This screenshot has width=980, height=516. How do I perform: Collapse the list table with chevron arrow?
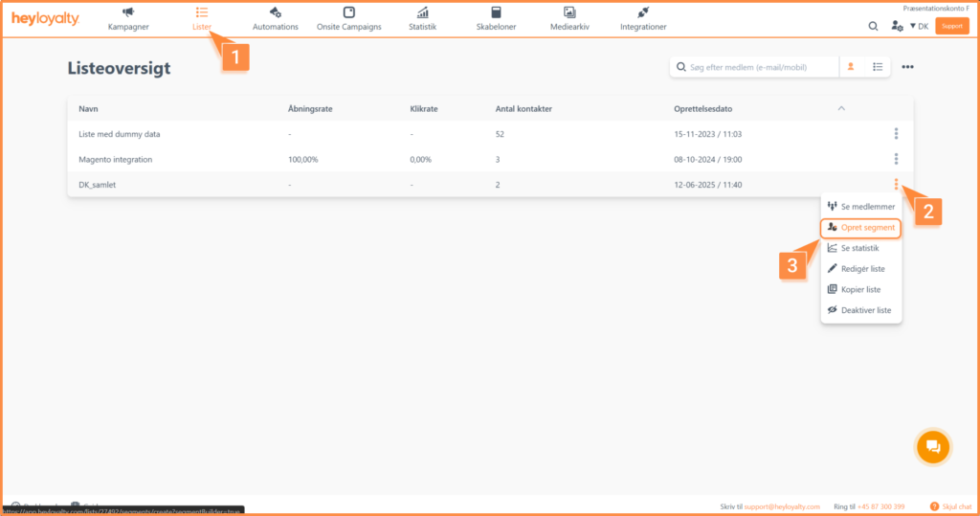pos(841,108)
